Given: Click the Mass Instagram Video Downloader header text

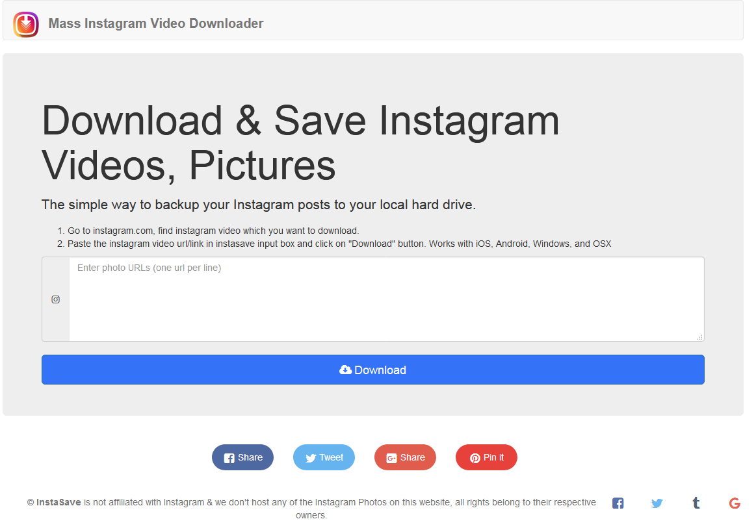Looking at the screenshot, I should 155,23.
